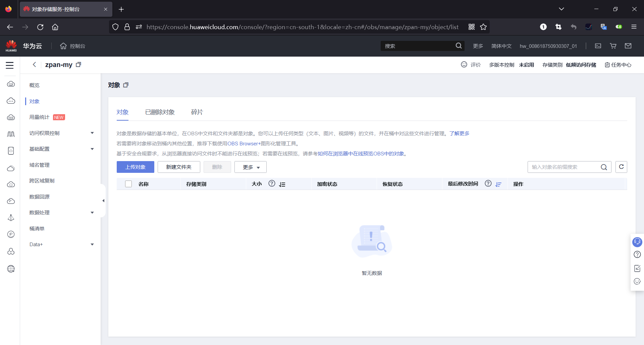Image resolution: width=644 pixels, height=345 pixels.
Task: Click the help question mark beside 大小 column
Action: tap(272, 184)
